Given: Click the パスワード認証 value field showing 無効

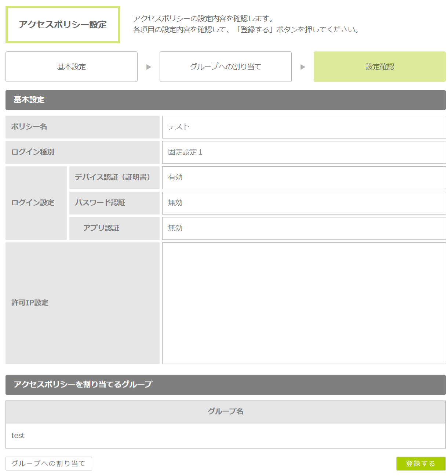Looking at the screenshot, I should (x=304, y=203).
